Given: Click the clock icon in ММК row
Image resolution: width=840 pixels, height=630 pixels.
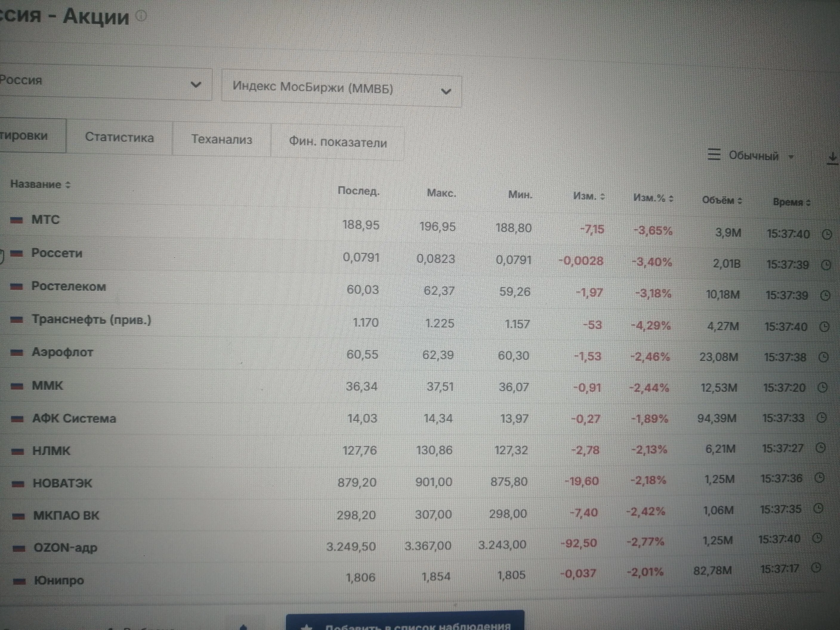Looking at the screenshot, I should point(822,388).
